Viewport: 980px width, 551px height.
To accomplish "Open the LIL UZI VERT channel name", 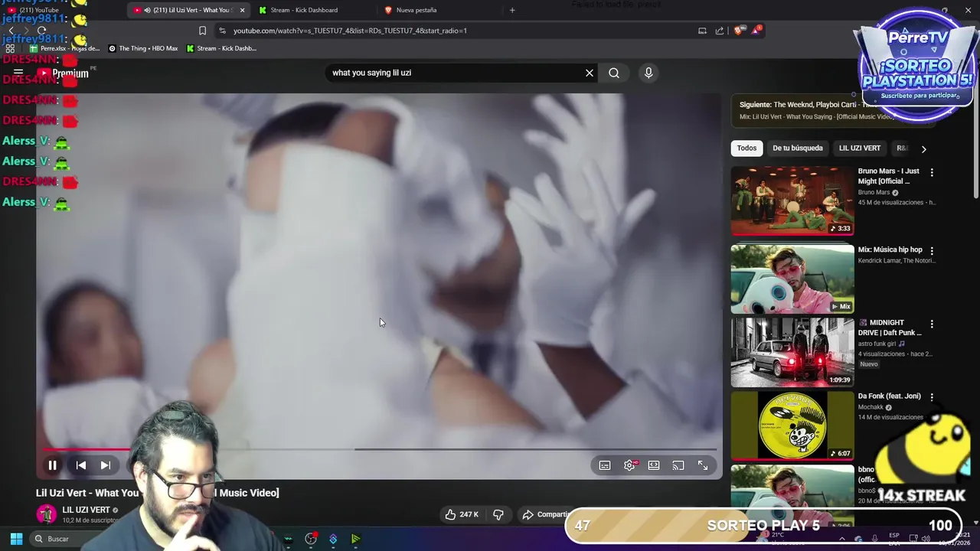I will [87, 510].
